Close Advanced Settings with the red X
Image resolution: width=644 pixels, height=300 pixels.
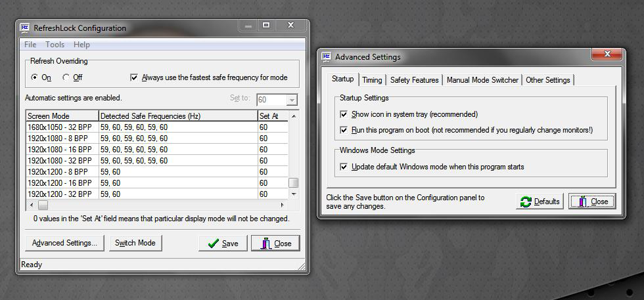(x=607, y=54)
